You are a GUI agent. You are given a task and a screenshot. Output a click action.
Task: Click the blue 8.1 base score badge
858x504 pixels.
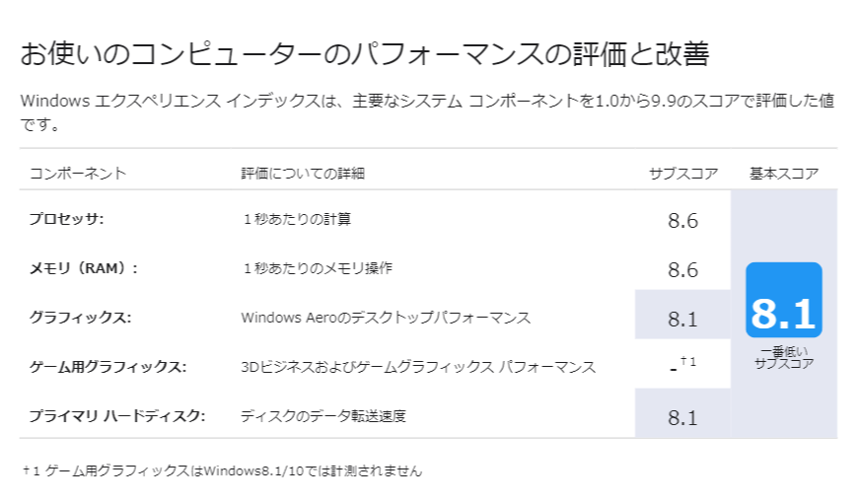784,300
